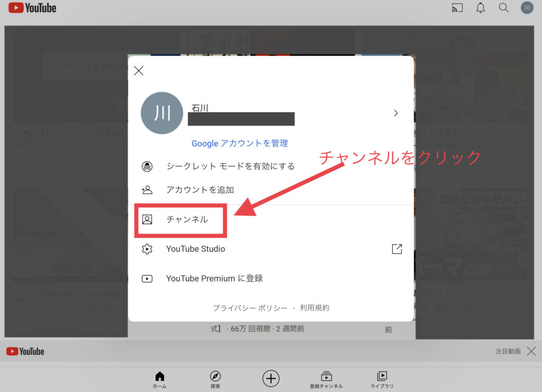Close the account menu dialog

click(x=139, y=71)
